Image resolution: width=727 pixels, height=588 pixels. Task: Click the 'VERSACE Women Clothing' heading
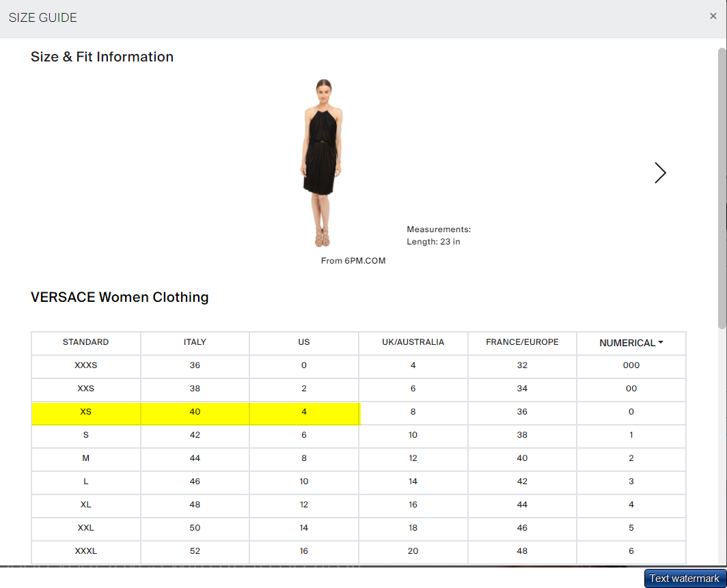(120, 297)
